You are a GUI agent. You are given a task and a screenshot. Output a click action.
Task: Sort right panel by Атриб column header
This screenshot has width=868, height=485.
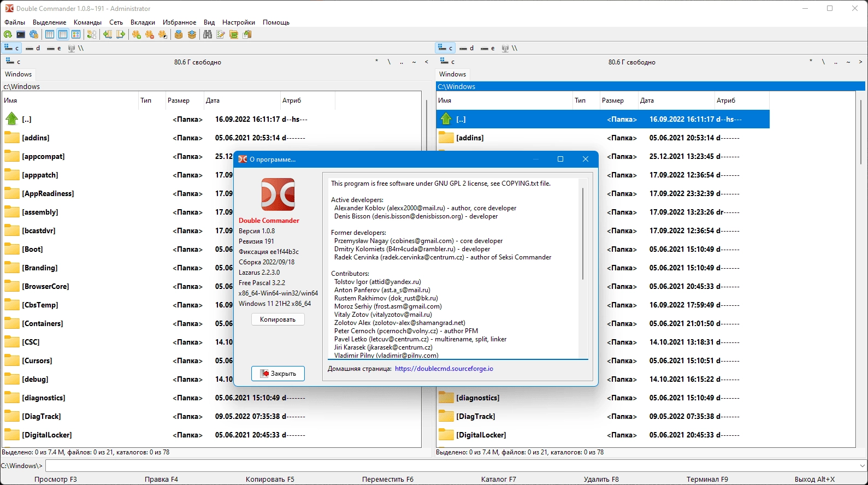point(741,100)
